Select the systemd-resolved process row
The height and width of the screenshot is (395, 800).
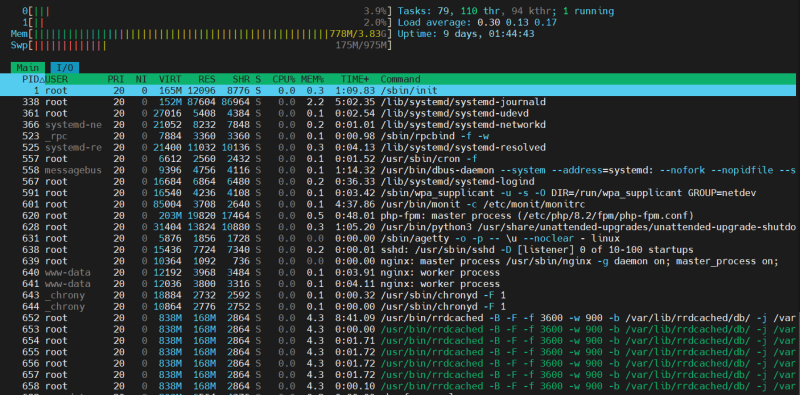click(398, 147)
